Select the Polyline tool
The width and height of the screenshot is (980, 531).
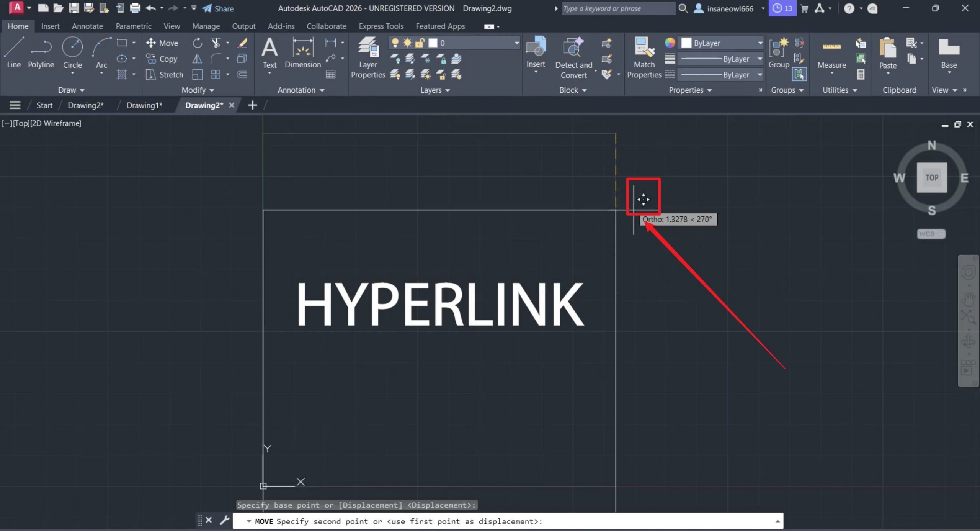41,53
